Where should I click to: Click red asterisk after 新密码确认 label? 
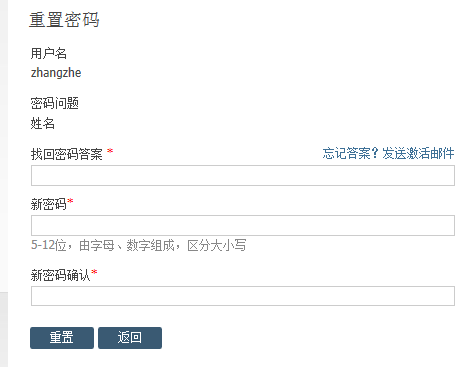(x=94, y=273)
